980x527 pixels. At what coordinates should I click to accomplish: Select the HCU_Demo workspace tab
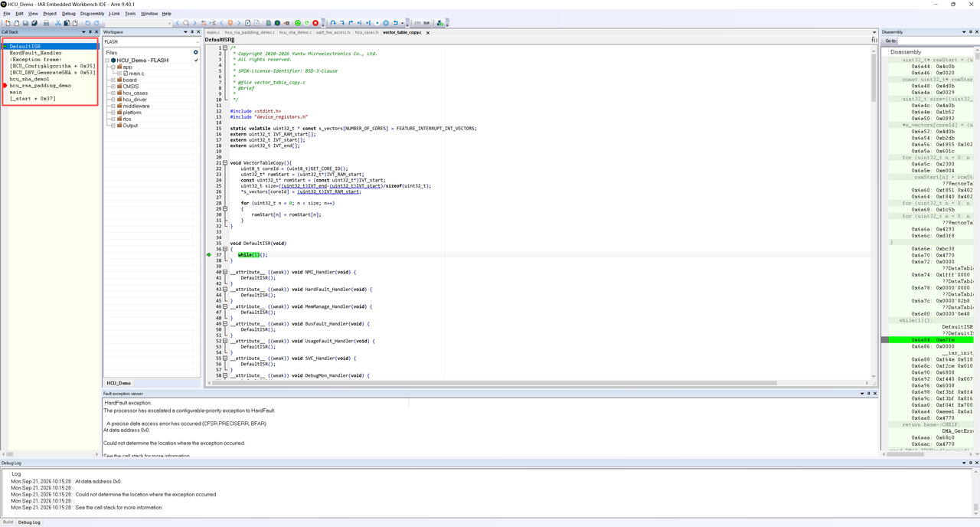(119, 383)
